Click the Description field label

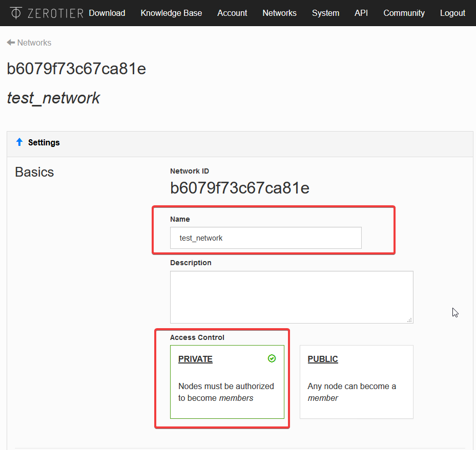point(191,263)
